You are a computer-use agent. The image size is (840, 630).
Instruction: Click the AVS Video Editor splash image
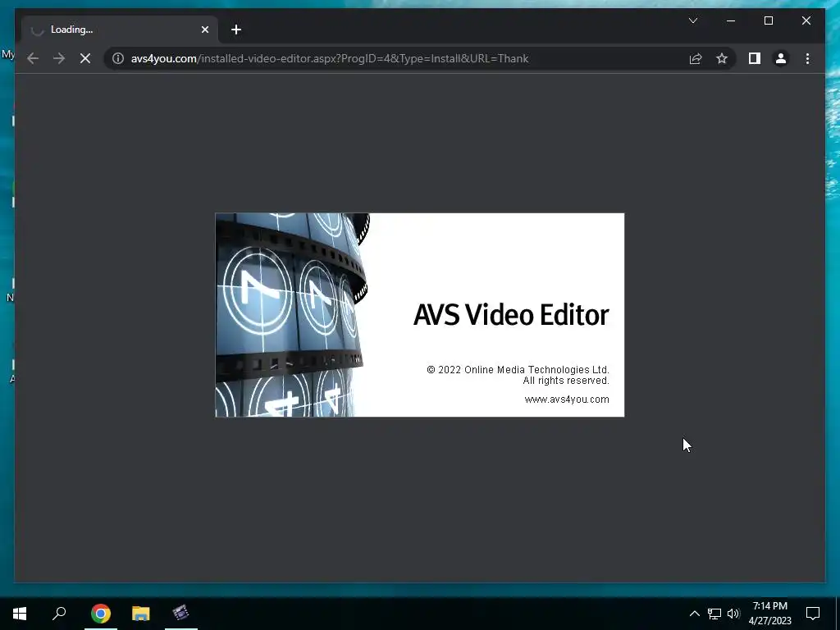pyautogui.click(x=419, y=315)
